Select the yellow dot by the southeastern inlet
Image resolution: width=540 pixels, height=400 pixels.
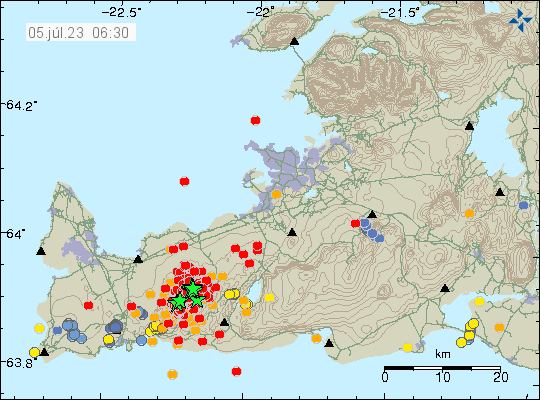(x=479, y=301)
